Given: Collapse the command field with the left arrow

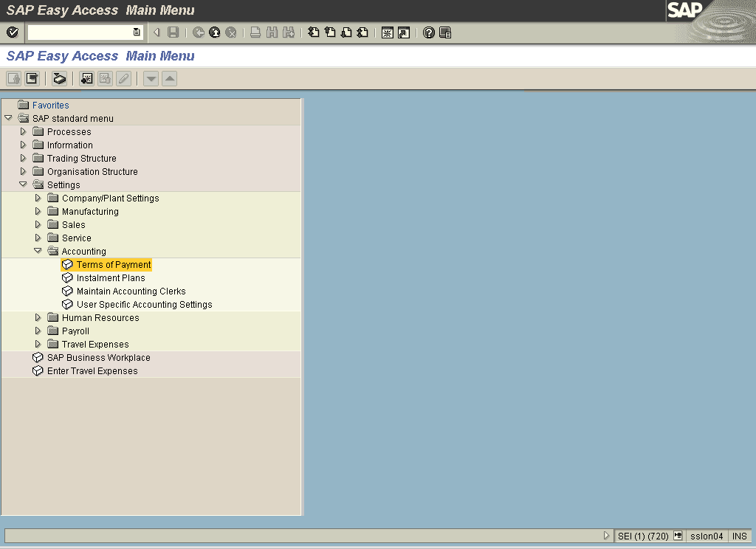Looking at the screenshot, I should (x=157, y=32).
